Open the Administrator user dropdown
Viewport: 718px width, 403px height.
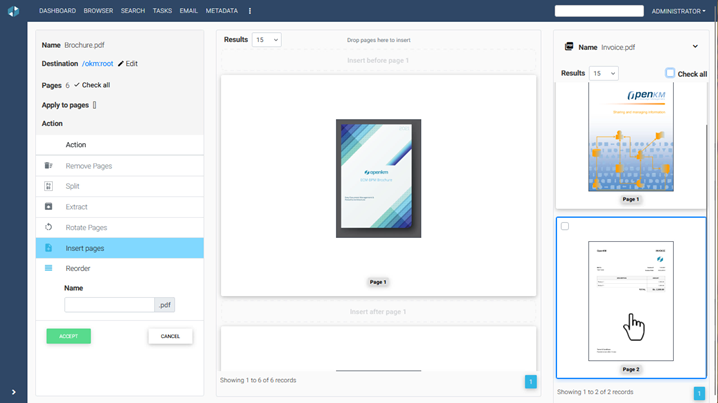click(x=678, y=11)
